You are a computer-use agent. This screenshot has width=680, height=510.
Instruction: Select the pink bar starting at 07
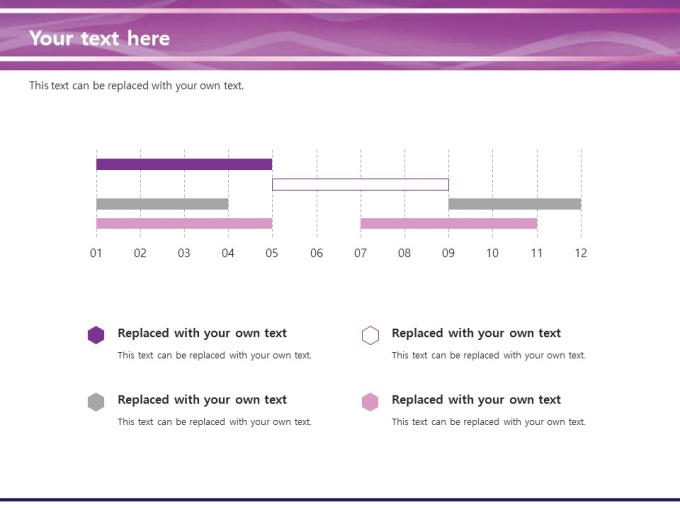click(448, 224)
